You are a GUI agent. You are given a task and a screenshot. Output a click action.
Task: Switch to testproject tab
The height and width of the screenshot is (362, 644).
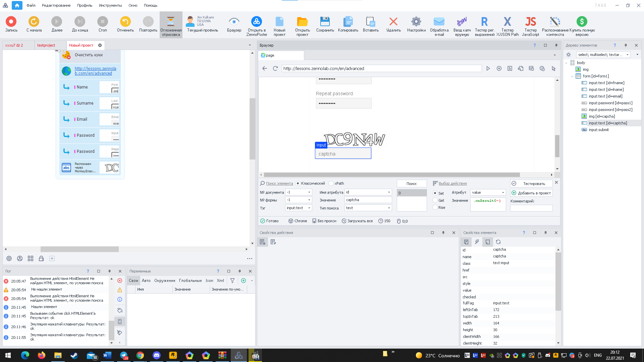click(46, 45)
